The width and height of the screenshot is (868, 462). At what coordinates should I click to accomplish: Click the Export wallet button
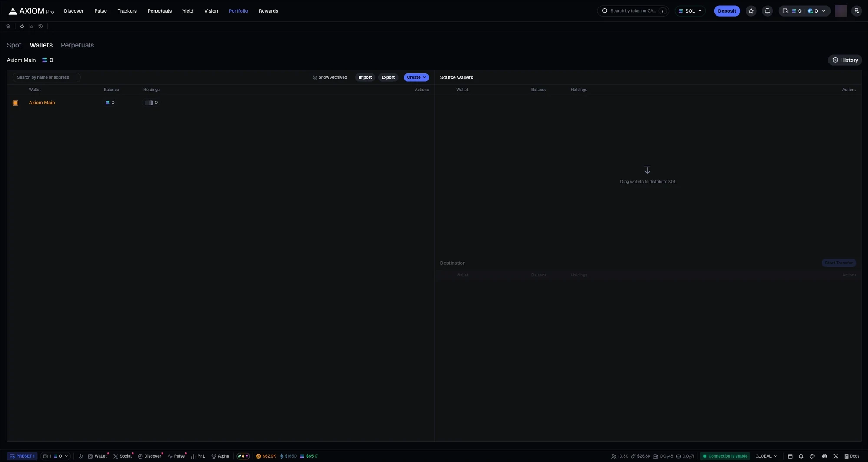pyautogui.click(x=388, y=77)
